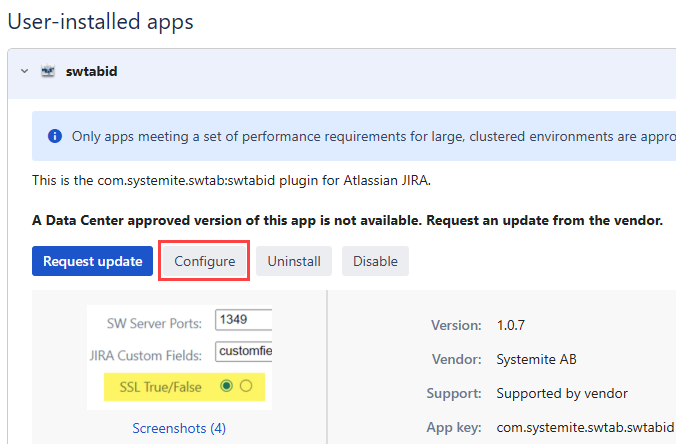Click the Supported by vendor text

(x=562, y=393)
